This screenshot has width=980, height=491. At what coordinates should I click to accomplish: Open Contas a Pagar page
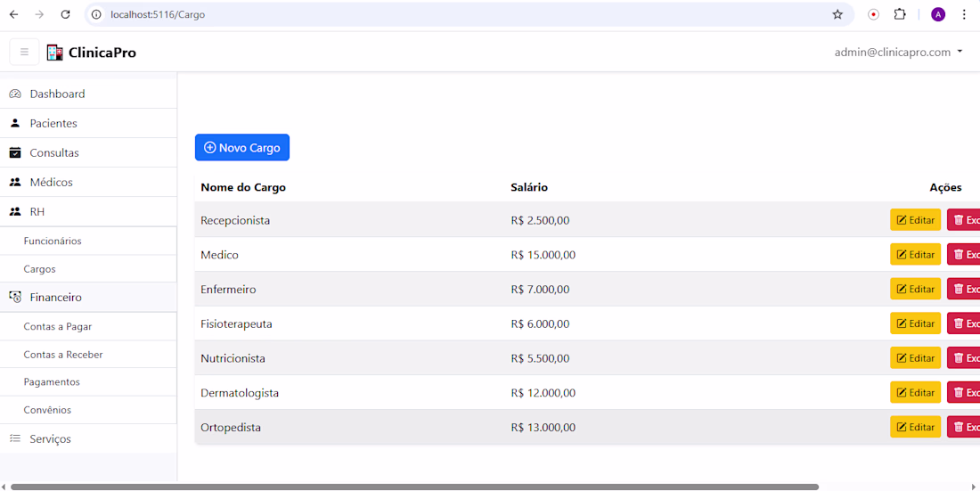click(88, 326)
